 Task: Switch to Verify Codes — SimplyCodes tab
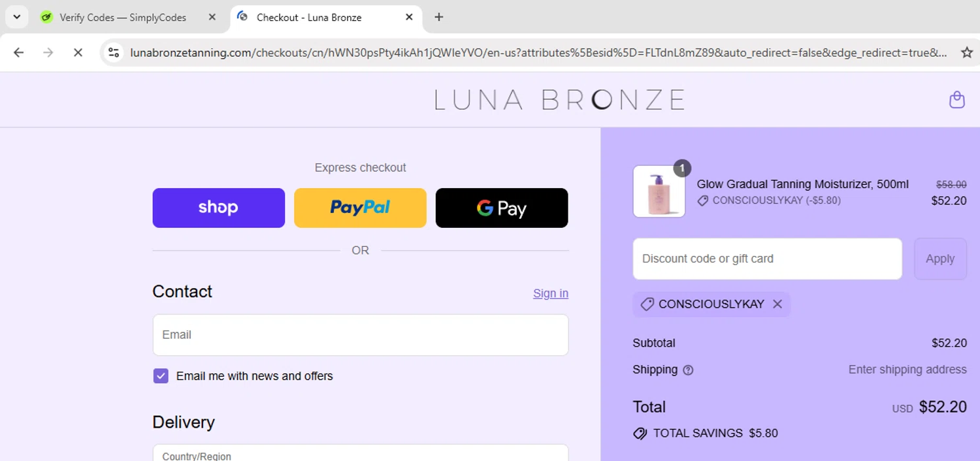coord(123,18)
